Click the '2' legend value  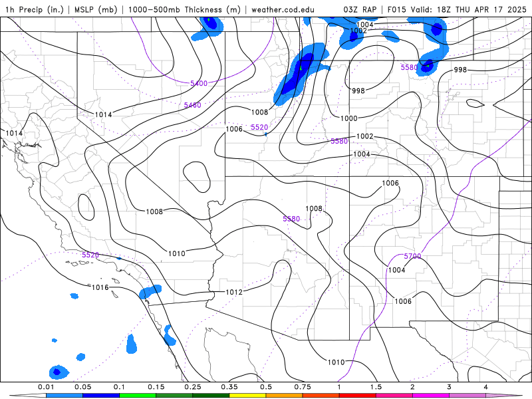click(412, 387)
